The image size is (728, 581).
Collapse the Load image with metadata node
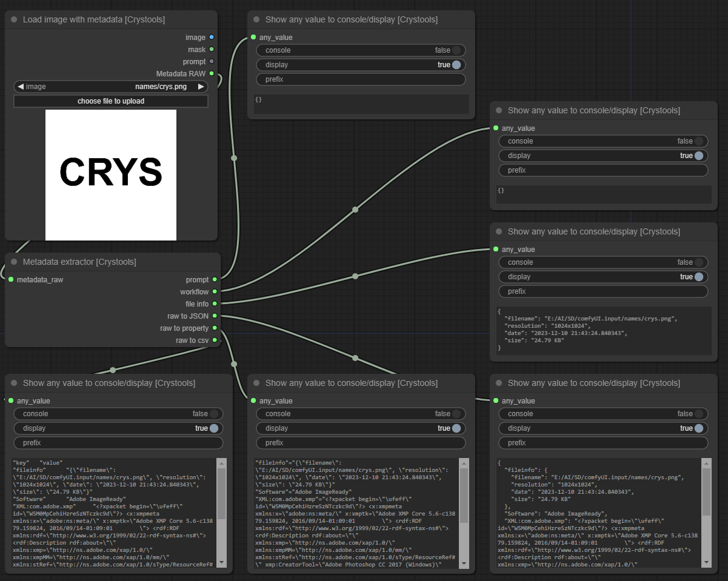[x=13, y=19]
